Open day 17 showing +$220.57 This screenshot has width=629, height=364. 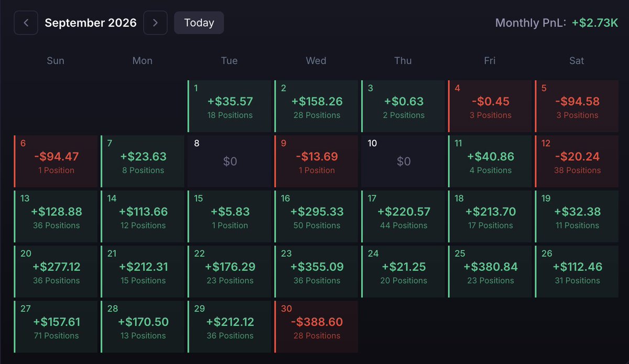point(403,216)
